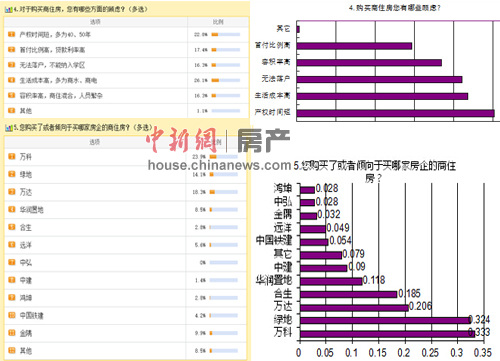The image size is (500, 361).
Task: Click the purple 首付比例高 bar in top chart
Action: pos(354,46)
